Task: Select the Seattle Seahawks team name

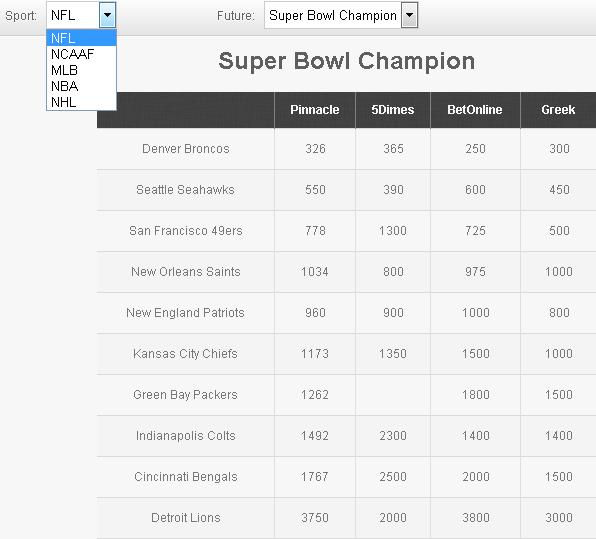Action: [185, 190]
